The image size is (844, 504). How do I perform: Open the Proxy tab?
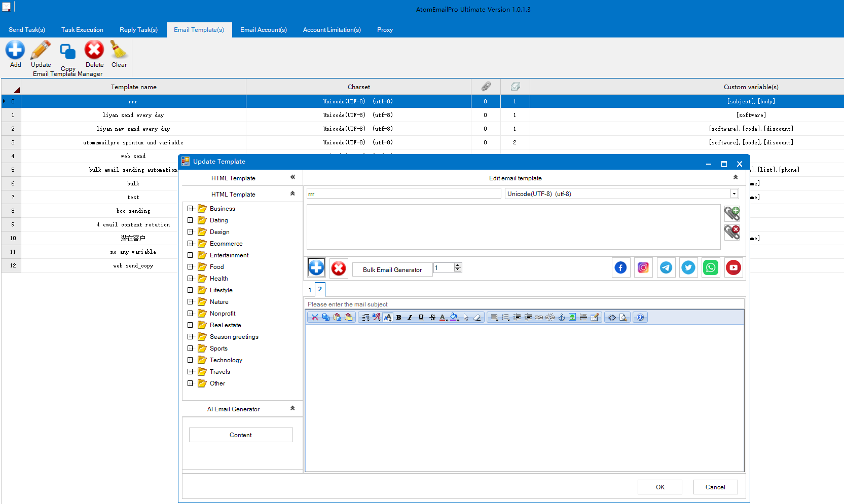pyautogui.click(x=385, y=30)
